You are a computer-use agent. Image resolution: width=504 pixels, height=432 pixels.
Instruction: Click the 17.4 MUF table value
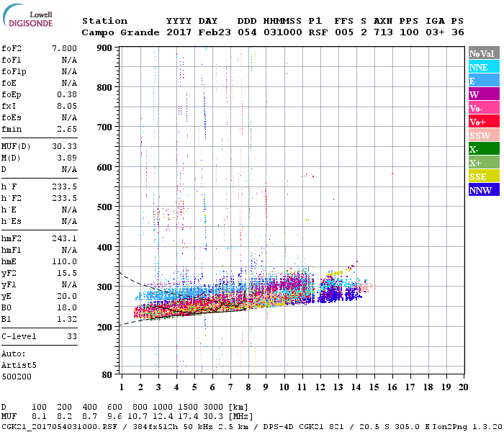[188, 417]
